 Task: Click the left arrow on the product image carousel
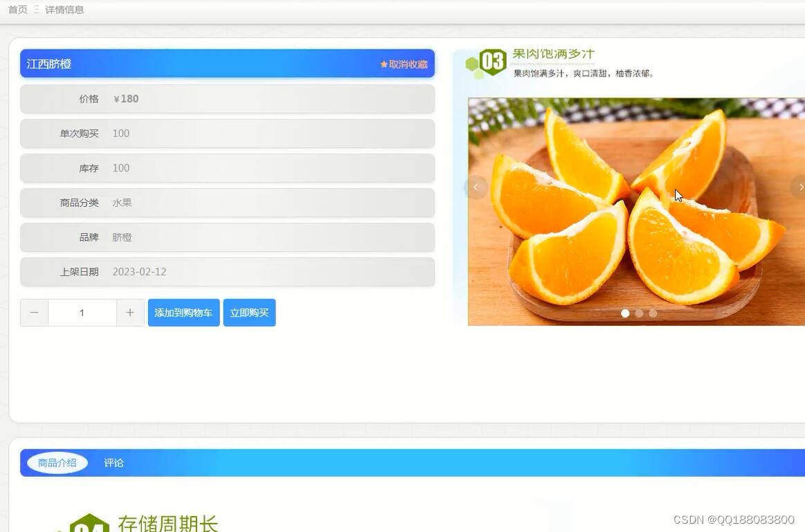pos(476,187)
